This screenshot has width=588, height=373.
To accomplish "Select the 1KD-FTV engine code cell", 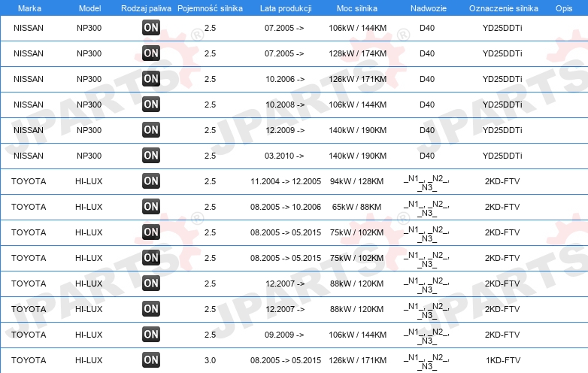I will point(503,360).
